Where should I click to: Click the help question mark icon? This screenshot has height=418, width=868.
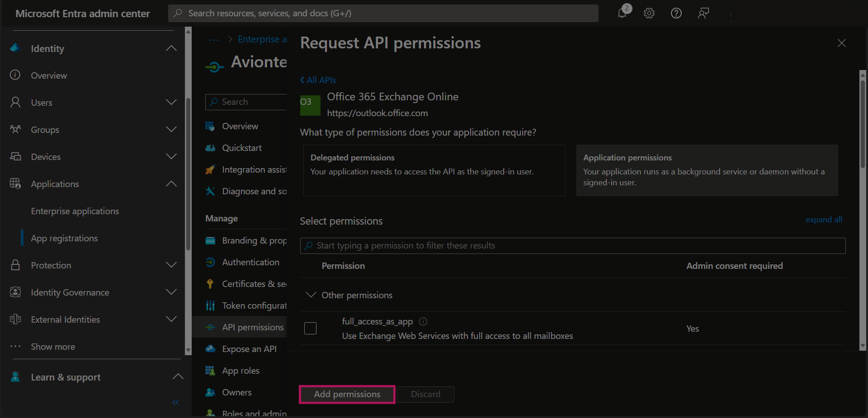pyautogui.click(x=676, y=13)
